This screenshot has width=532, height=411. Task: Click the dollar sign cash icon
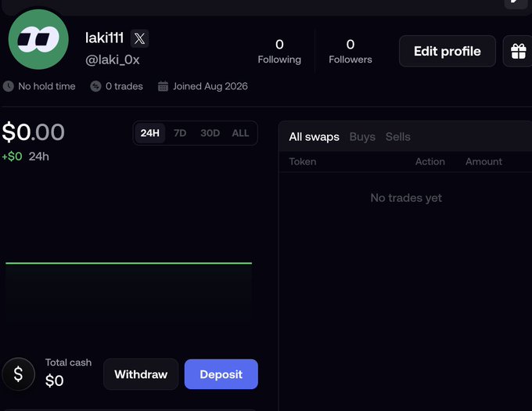point(18,374)
